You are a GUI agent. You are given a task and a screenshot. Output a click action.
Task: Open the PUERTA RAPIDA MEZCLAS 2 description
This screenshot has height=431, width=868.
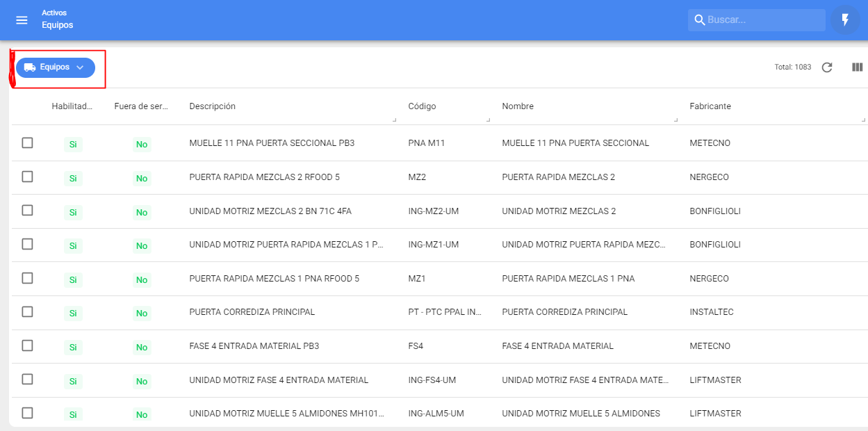tap(264, 177)
